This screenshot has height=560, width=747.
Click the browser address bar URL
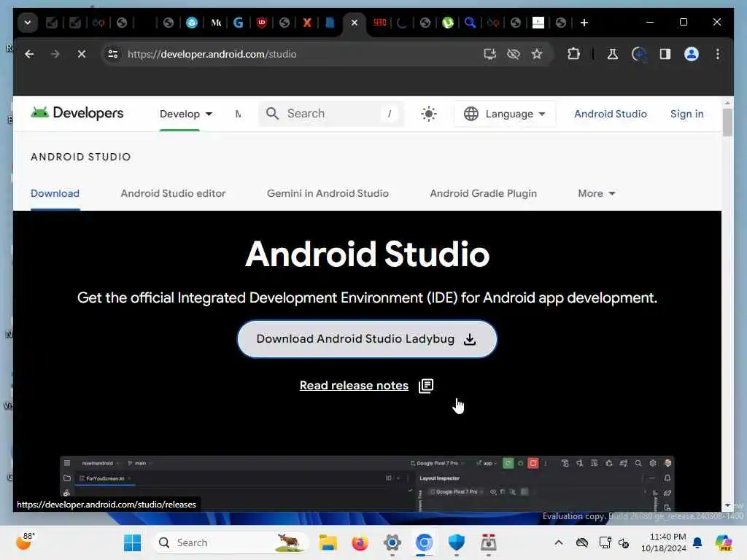tap(212, 54)
